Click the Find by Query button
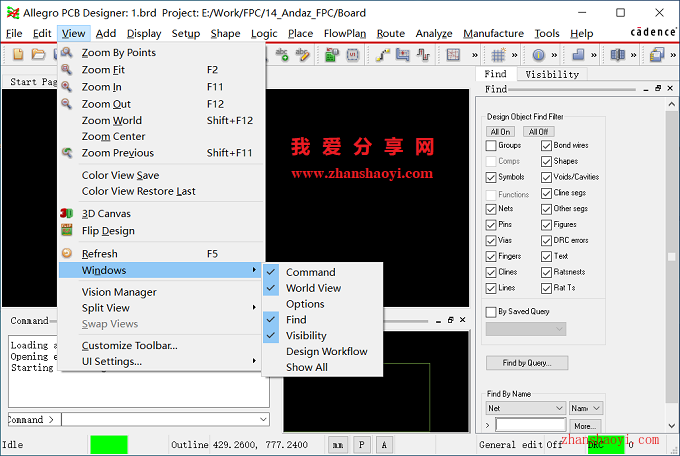 pos(527,363)
